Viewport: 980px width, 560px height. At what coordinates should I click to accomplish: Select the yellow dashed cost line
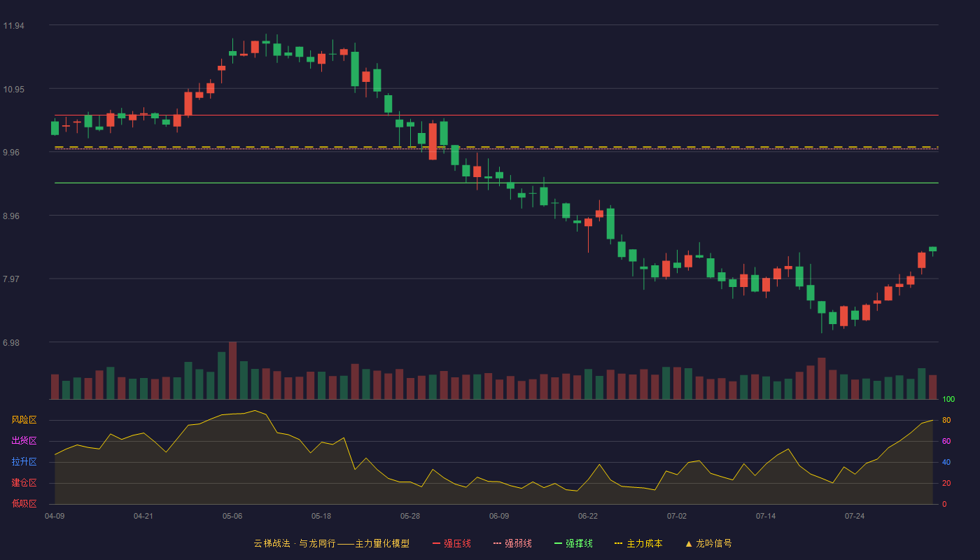(496, 147)
